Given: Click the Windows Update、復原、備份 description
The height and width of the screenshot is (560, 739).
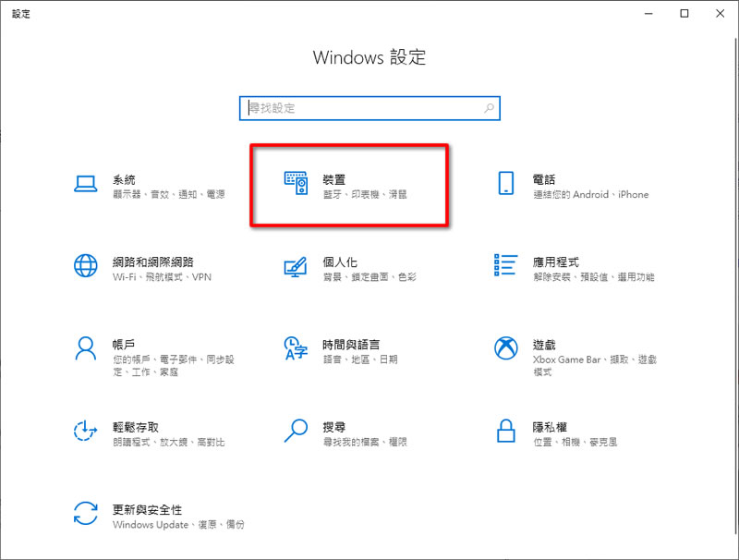Looking at the screenshot, I should coord(178,524).
